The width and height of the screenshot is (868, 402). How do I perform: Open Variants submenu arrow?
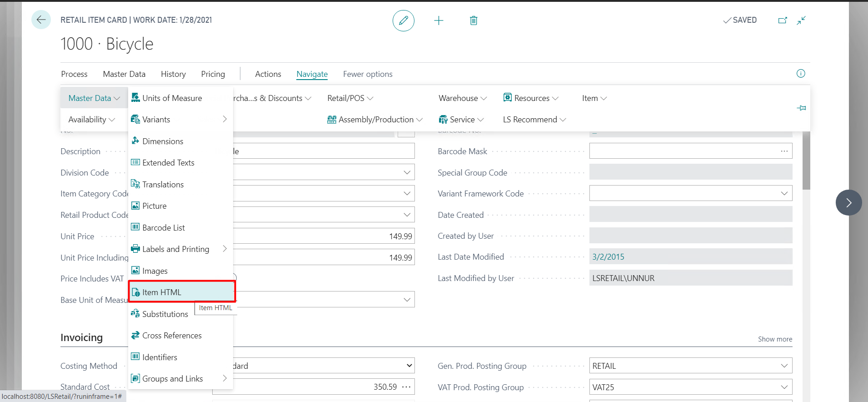coord(224,119)
